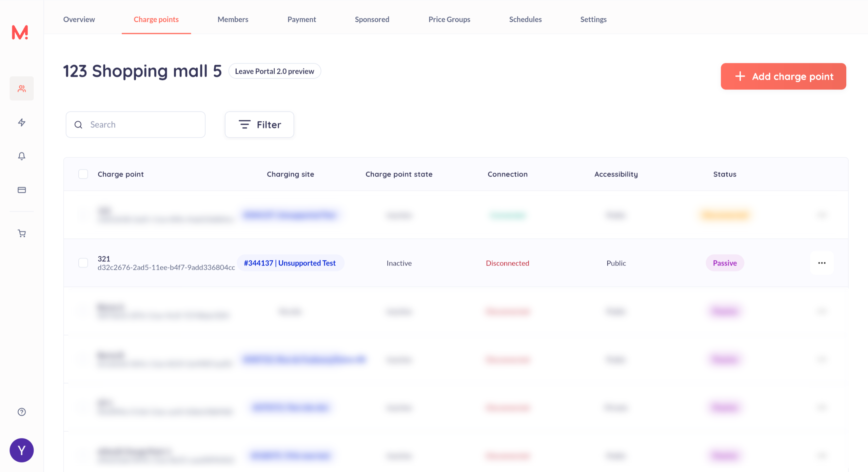Open the lightning bolt charges icon

[x=22, y=122]
